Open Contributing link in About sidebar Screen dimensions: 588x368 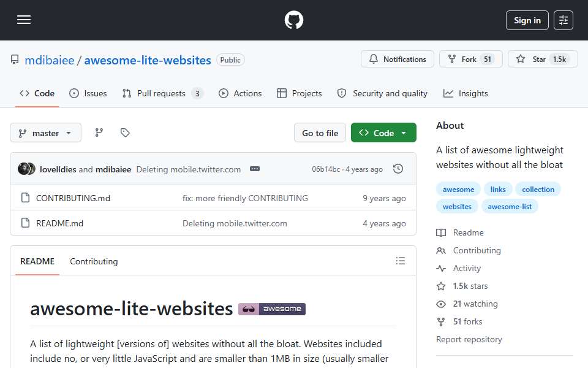coord(469,250)
